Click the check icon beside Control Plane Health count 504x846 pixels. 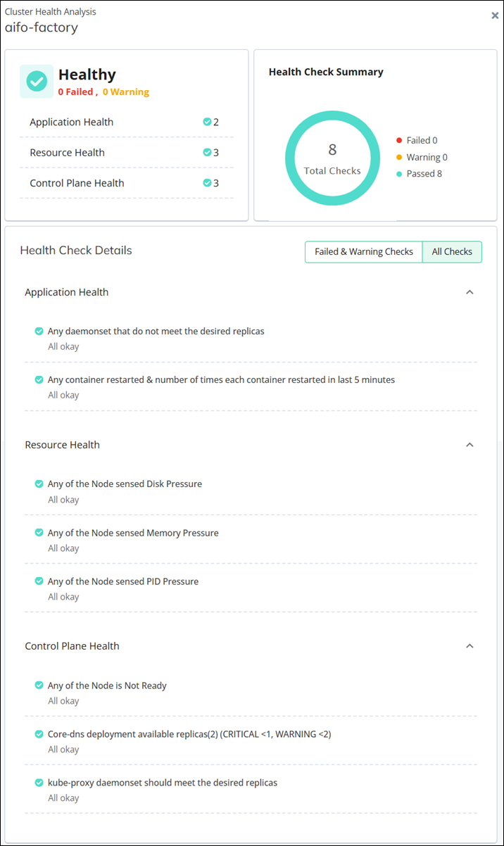click(x=206, y=182)
